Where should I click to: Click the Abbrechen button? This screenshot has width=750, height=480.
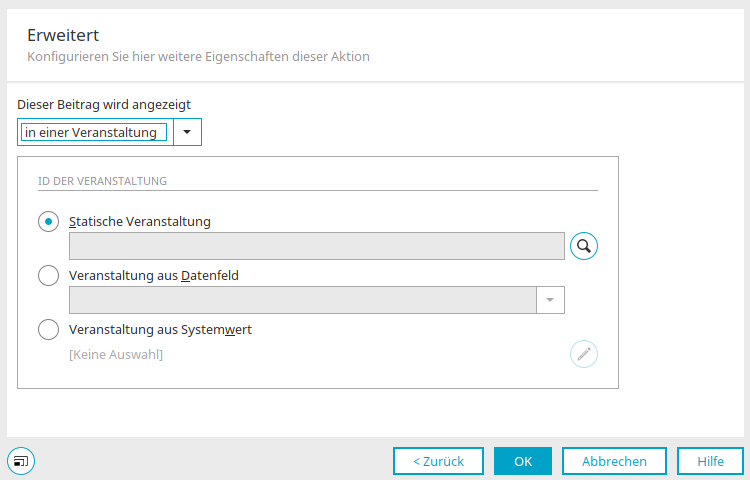tap(614, 461)
